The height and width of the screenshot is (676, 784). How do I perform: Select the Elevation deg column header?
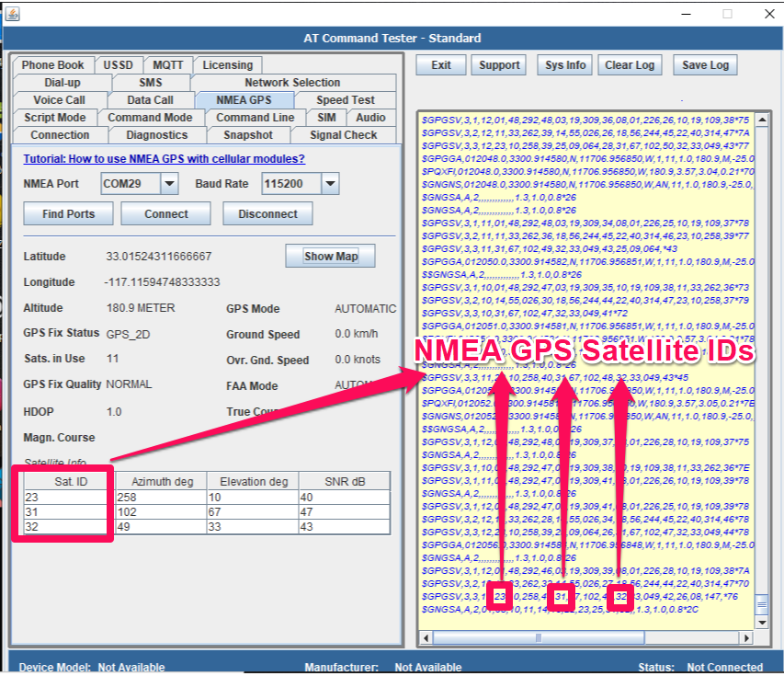(254, 482)
